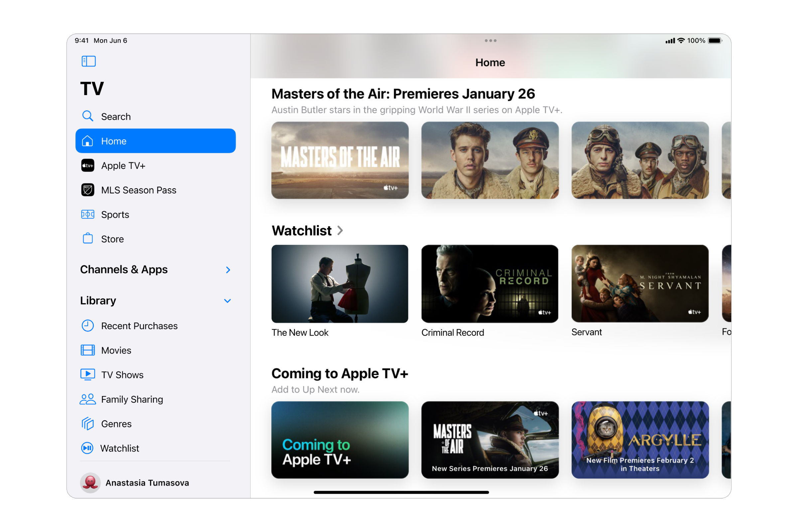
Task: Select Home label in the sidebar
Action: (114, 141)
